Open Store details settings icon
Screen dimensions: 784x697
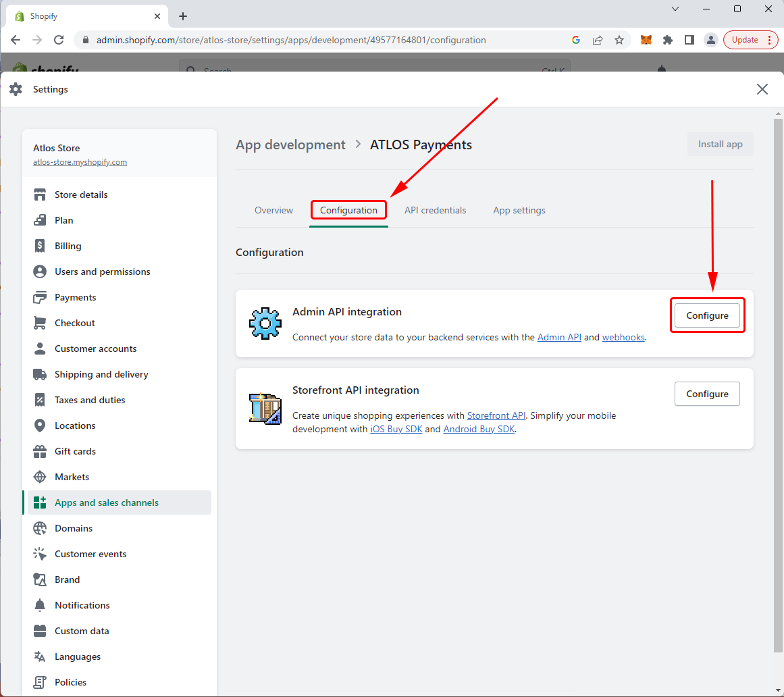click(x=39, y=195)
